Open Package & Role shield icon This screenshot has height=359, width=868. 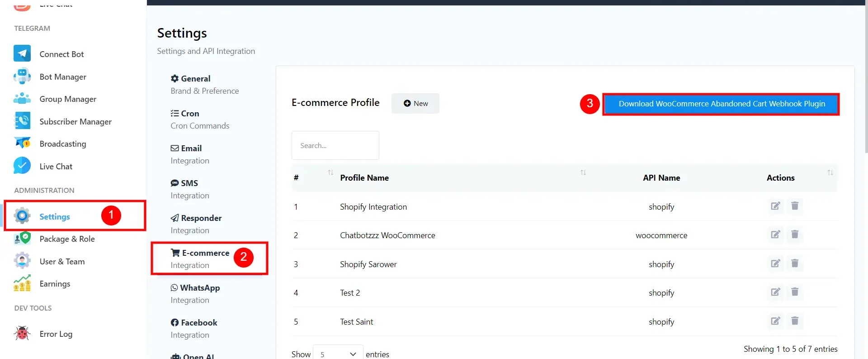(x=22, y=238)
